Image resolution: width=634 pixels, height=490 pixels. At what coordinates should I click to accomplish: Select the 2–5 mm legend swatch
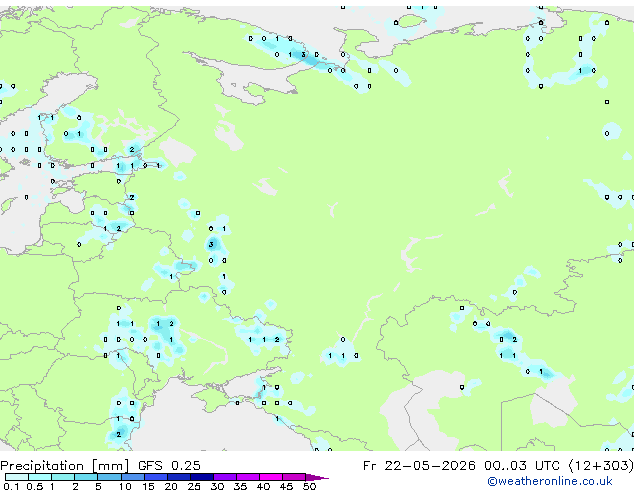86,477
